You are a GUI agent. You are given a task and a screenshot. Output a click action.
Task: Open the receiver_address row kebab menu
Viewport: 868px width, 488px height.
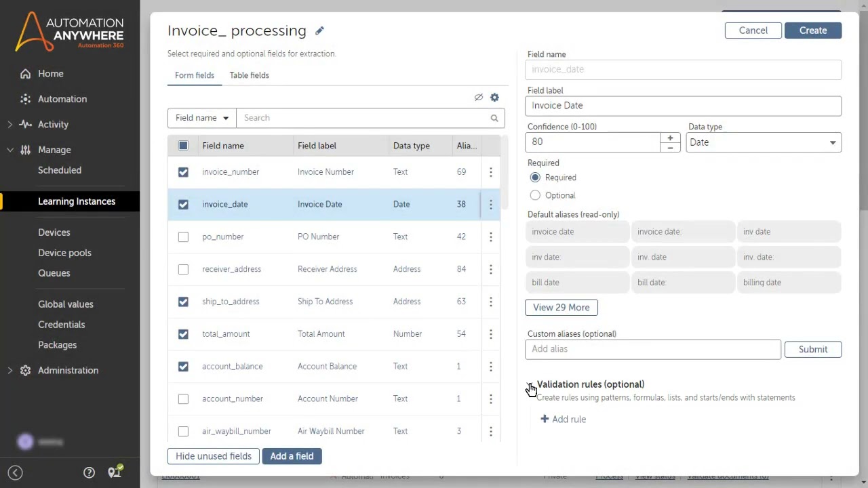pyautogui.click(x=491, y=270)
